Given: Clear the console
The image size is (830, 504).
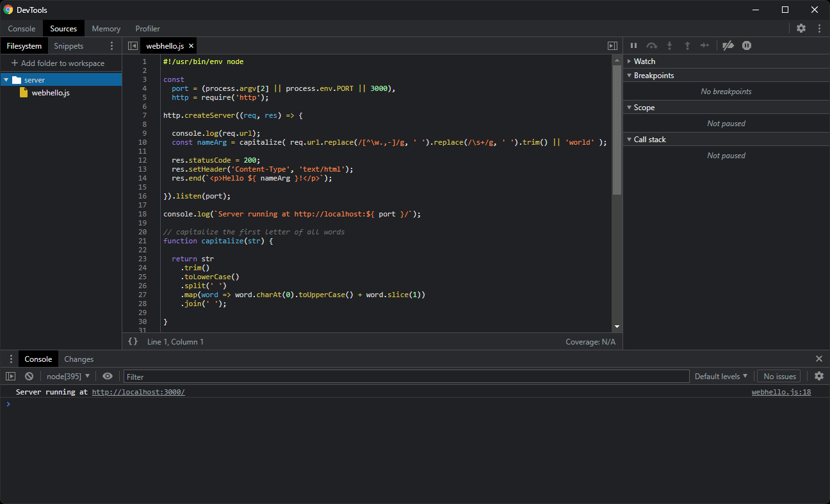Looking at the screenshot, I should (x=28, y=376).
